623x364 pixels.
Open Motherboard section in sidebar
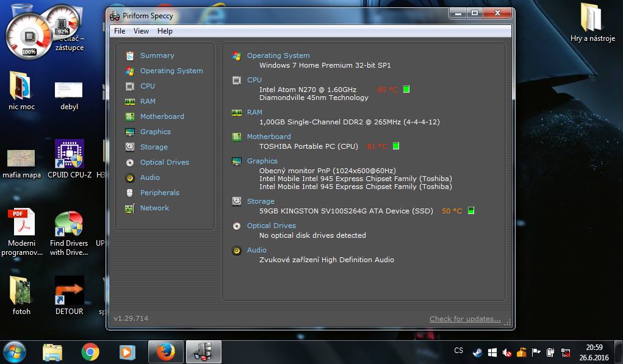(x=162, y=116)
